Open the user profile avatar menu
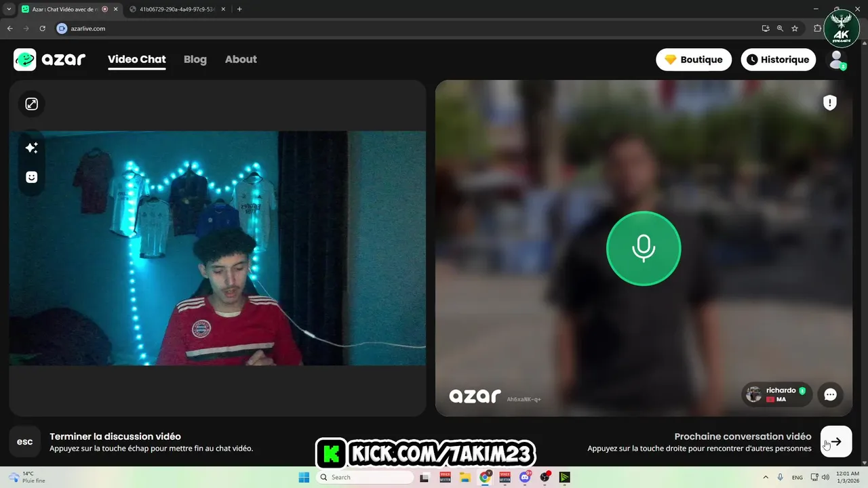Viewport: 868px width, 488px height. pos(837,60)
